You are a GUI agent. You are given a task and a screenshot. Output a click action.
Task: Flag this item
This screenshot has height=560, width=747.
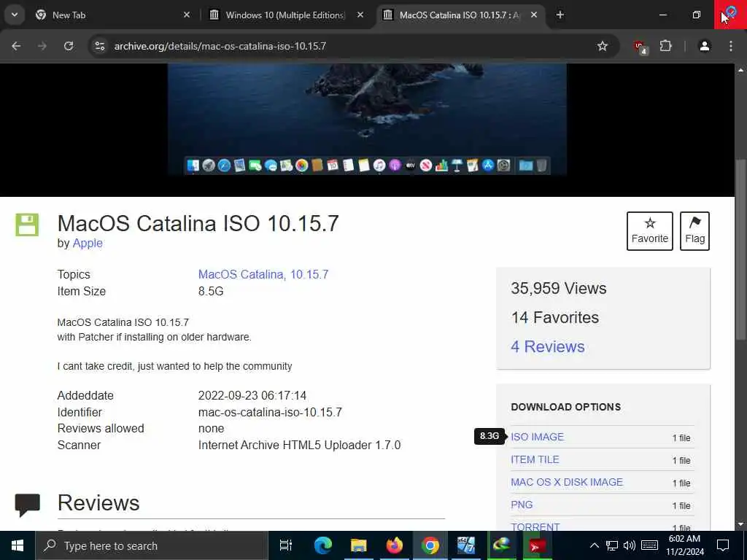tap(694, 231)
